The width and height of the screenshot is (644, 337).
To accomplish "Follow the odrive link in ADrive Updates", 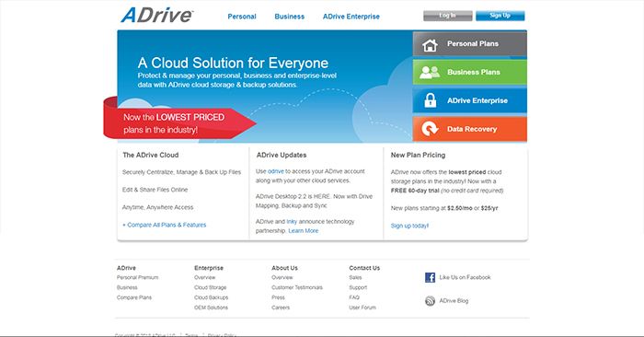I will coord(276,171).
